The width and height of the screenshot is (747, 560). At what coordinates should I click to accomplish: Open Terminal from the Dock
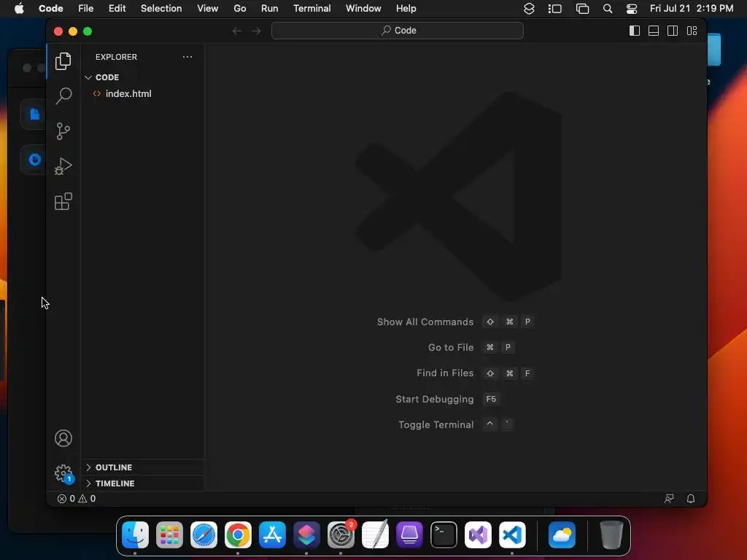pyautogui.click(x=444, y=534)
